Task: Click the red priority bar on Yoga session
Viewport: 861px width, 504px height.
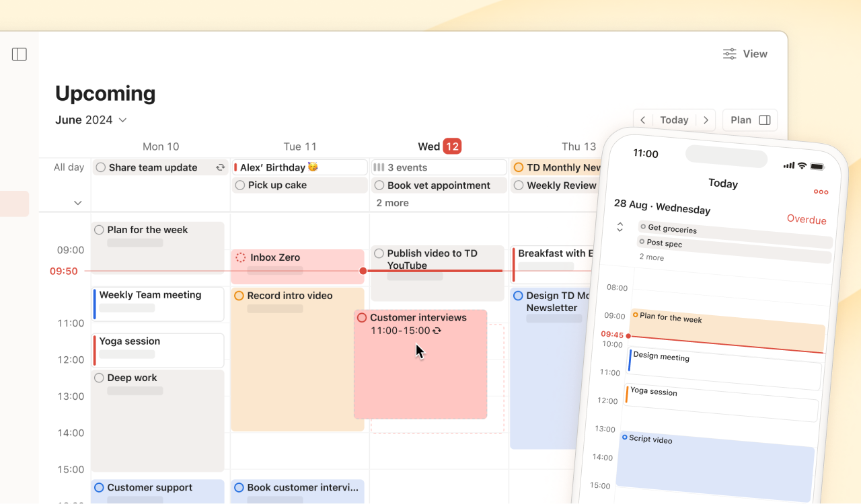Action: click(93, 349)
